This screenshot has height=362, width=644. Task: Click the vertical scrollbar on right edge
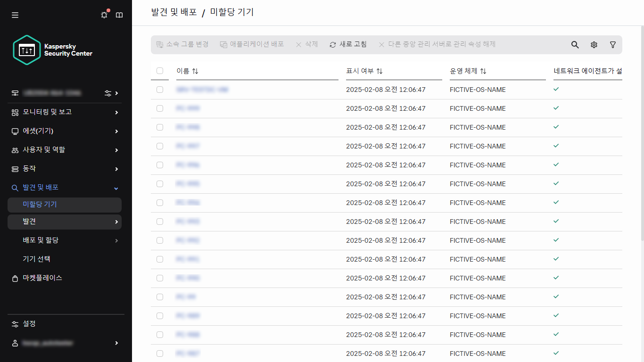pyautogui.click(x=641, y=141)
